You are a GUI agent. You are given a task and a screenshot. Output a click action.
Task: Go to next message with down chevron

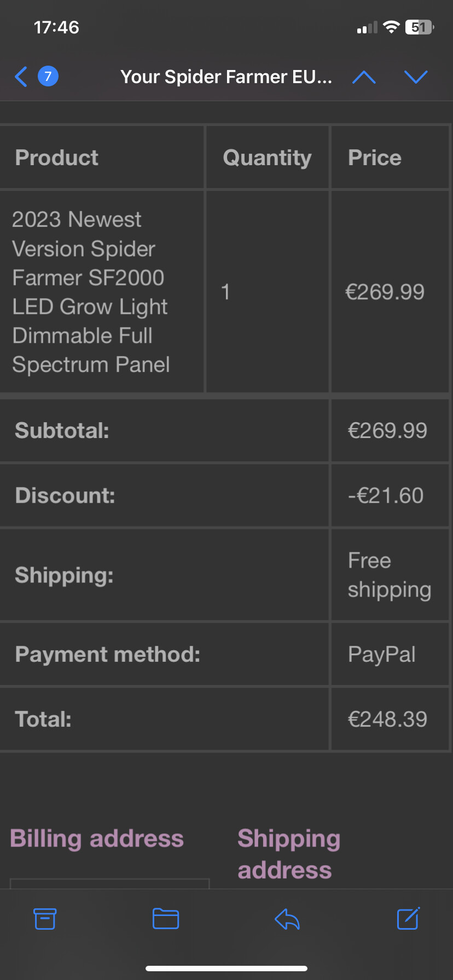point(416,77)
